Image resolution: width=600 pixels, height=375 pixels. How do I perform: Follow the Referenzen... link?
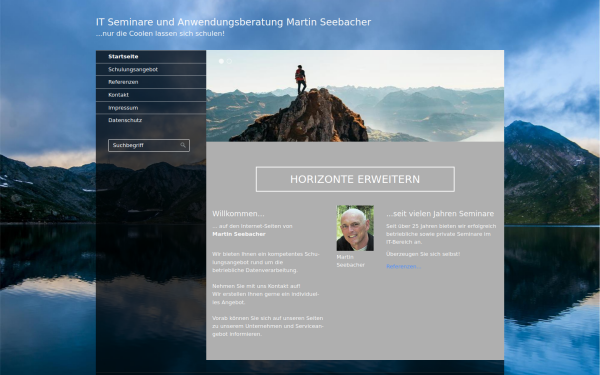(403, 266)
